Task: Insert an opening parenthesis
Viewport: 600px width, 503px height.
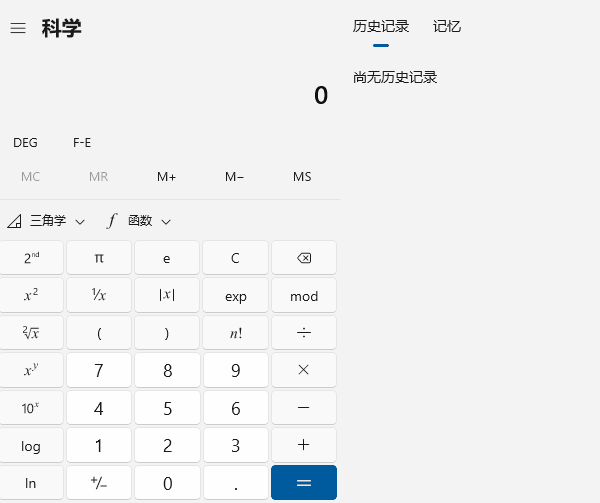Action: click(99, 333)
